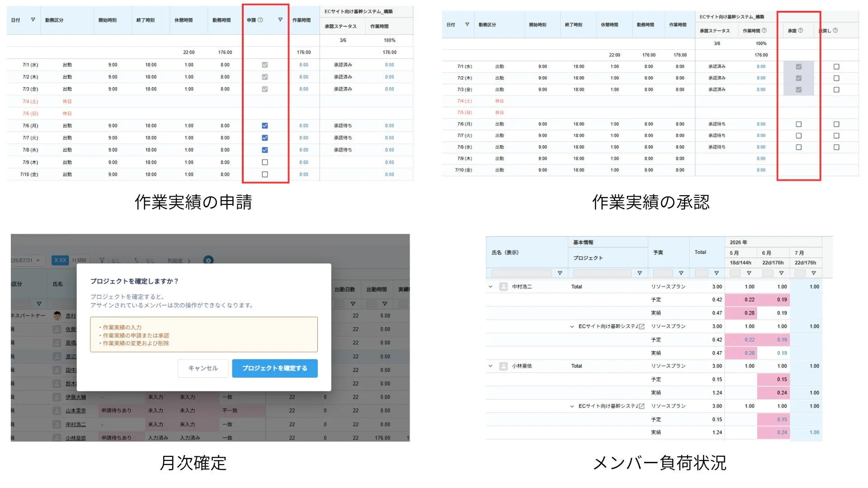The width and height of the screenshot is (868, 488).
Task: Expand 列設定 column settings chevron
Action: tap(189, 261)
